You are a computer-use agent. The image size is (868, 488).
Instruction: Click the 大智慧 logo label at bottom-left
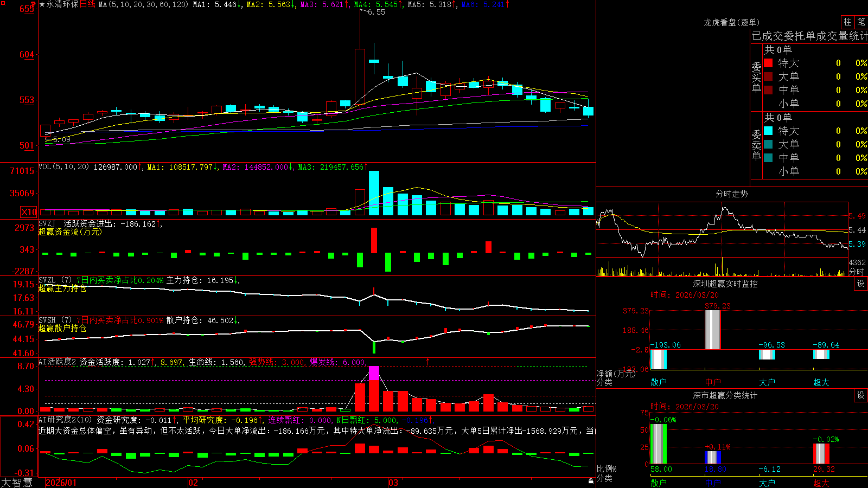[17, 483]
